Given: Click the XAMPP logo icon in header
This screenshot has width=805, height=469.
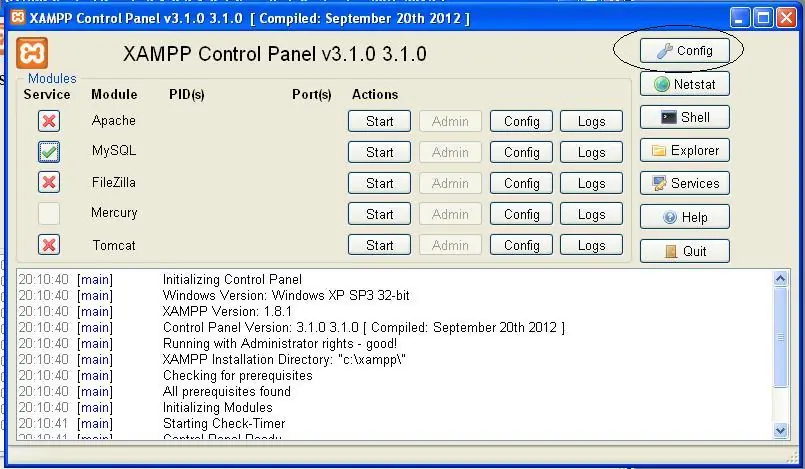Looking at the screenshot, I should [32, 53].
